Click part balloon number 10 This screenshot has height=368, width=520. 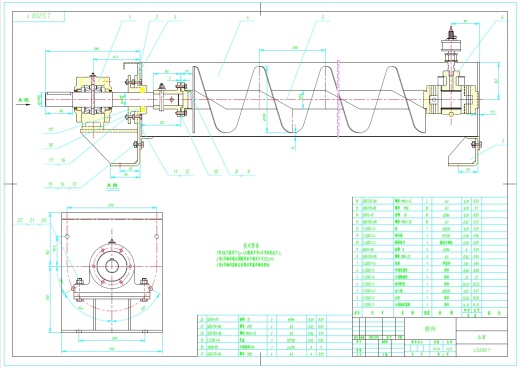tap(215, 172)
